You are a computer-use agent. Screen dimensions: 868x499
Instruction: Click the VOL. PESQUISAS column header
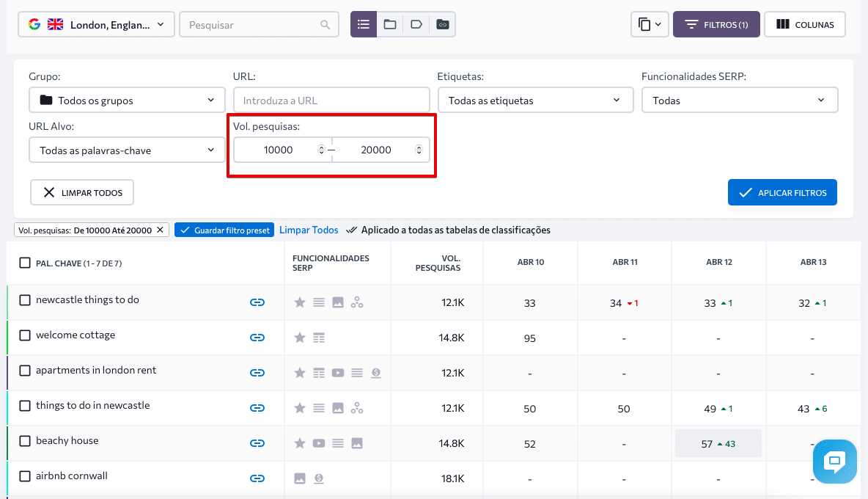pyautogui.click(x=438, y=263)
